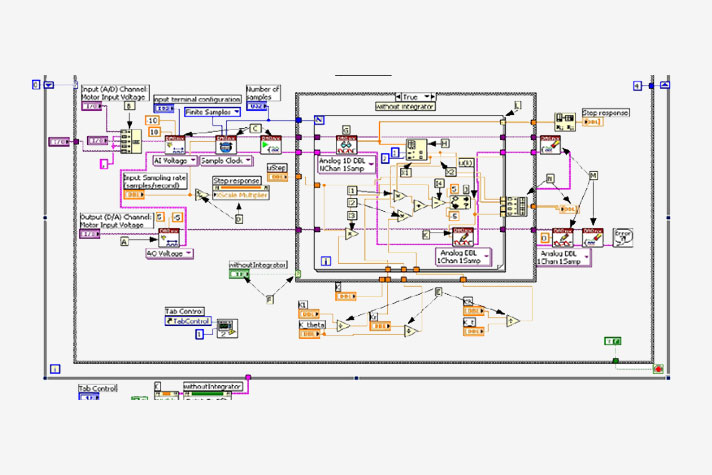Image resolution: width=712 pixels, height=475 pixels.
Task: Select the Build Array node inside the loop
Action: click(417, 148)
